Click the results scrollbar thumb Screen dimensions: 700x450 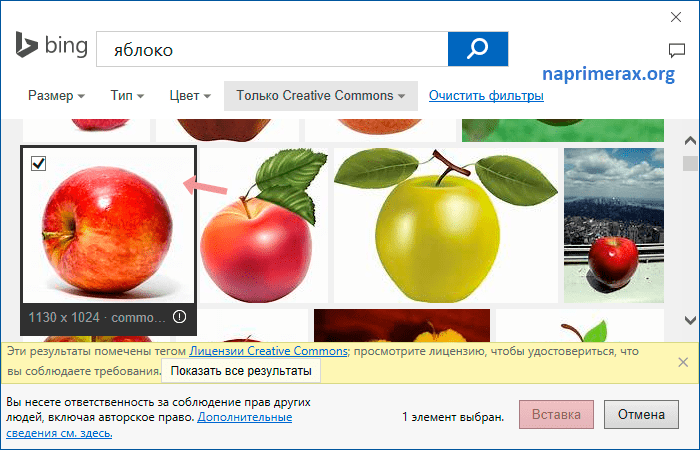(x=690, y=163)
